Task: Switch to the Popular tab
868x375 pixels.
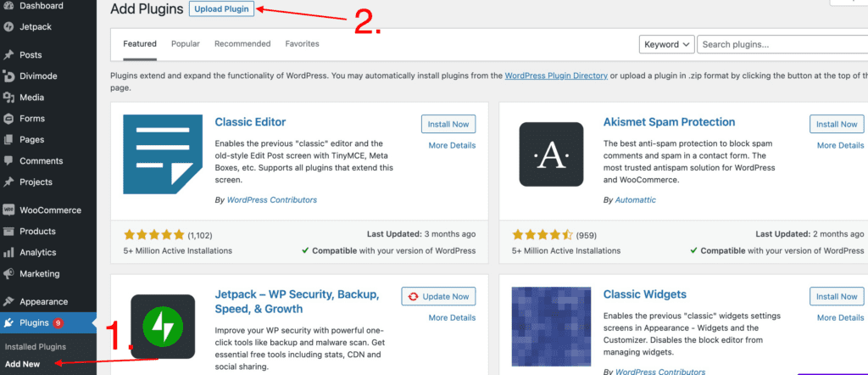Action: tap(186, 44)
